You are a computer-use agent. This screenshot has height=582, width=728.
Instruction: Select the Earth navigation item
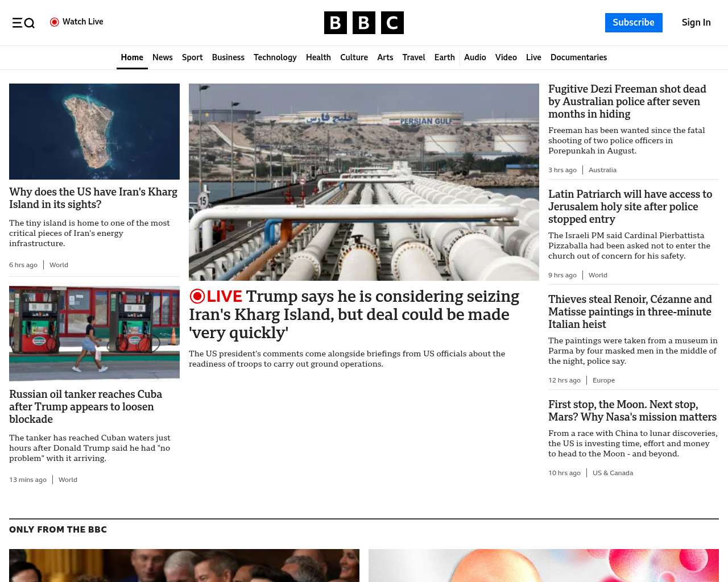click(444, 57)
